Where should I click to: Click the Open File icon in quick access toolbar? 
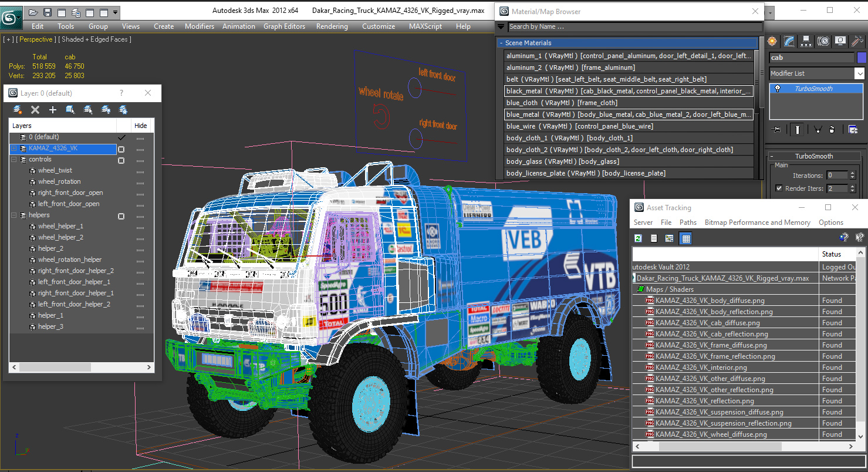point(33,12)
